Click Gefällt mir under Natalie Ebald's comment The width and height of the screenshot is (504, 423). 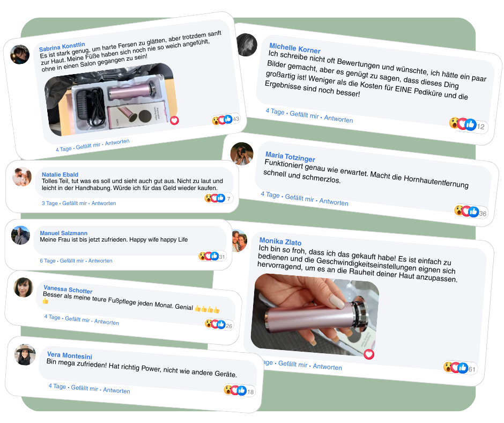(75, 203)
